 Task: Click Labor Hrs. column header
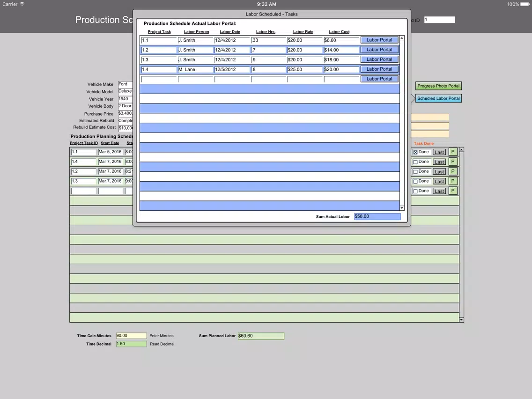tap(266, 32)
